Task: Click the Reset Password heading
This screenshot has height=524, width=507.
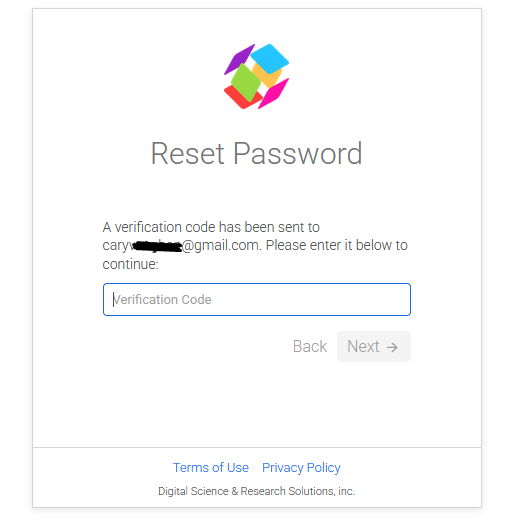Action: [256, 153]
